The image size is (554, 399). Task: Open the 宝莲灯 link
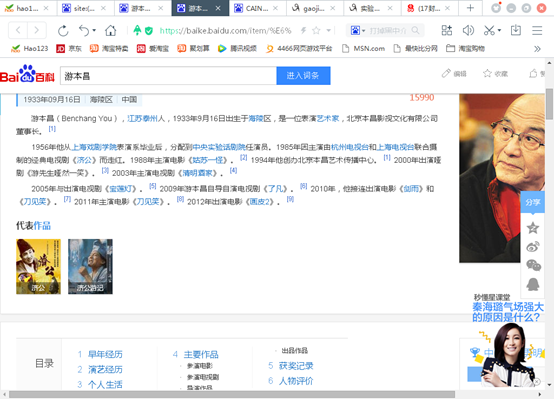(x=120, y=189)
